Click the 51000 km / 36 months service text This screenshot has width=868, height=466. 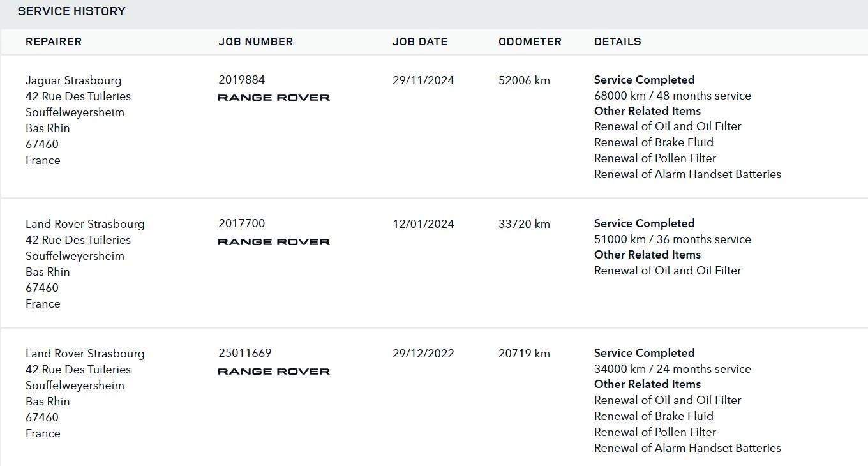pyautogui.click(x=673, y=239)
